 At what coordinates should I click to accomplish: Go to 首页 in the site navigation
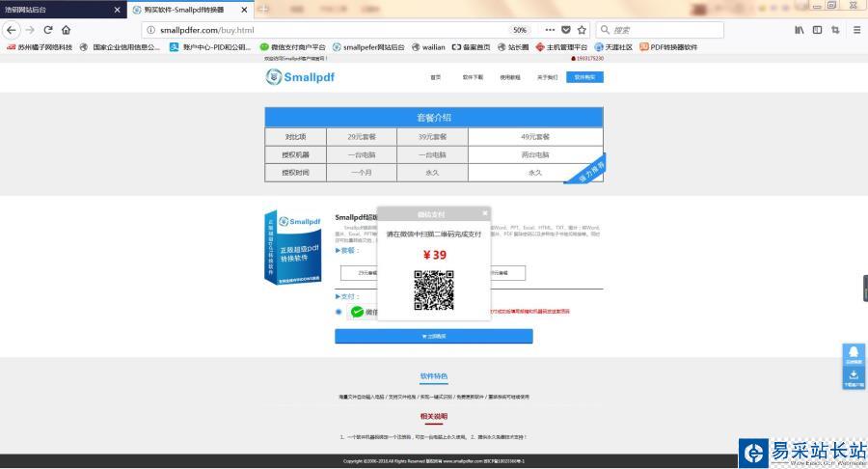click(436, 77)
